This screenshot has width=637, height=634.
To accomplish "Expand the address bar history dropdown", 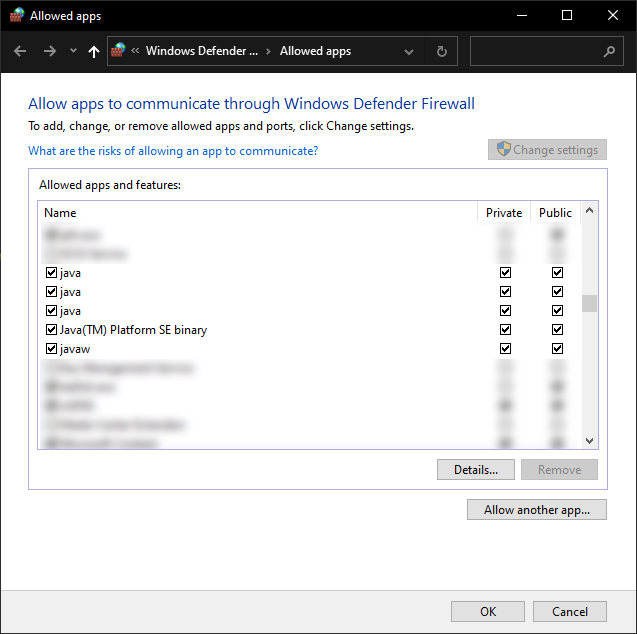I will point(409,51).
